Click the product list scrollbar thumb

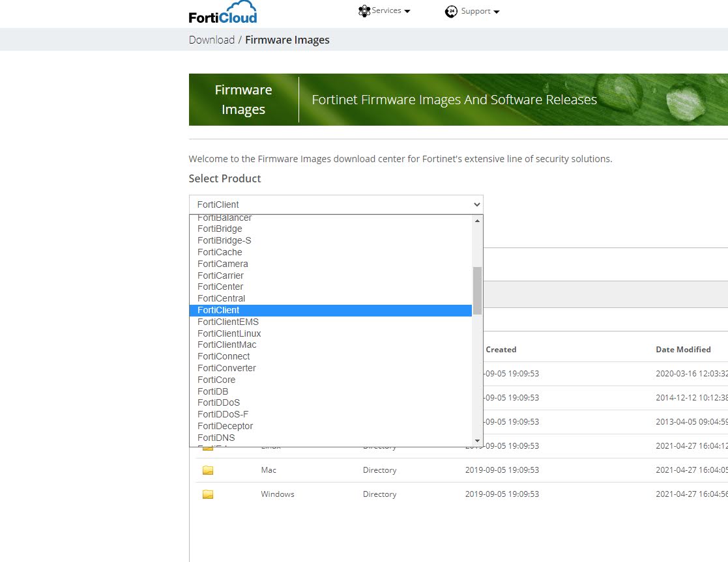point(477,290)
